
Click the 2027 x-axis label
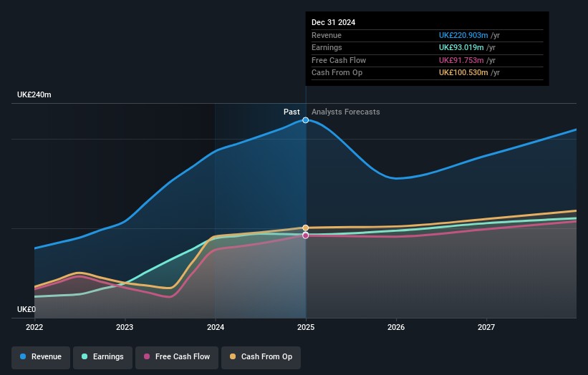pos(486,328)
